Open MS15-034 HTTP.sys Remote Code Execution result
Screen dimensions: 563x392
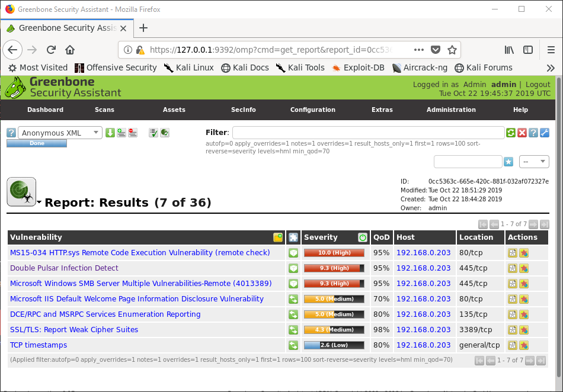click(x=140, y=252)
